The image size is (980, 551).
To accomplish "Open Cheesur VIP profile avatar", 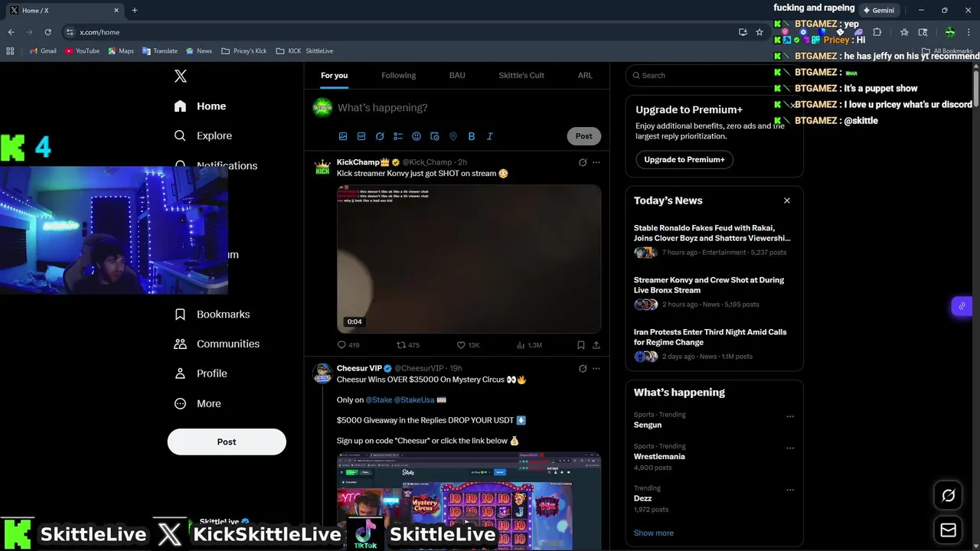I will click(323, 373).
